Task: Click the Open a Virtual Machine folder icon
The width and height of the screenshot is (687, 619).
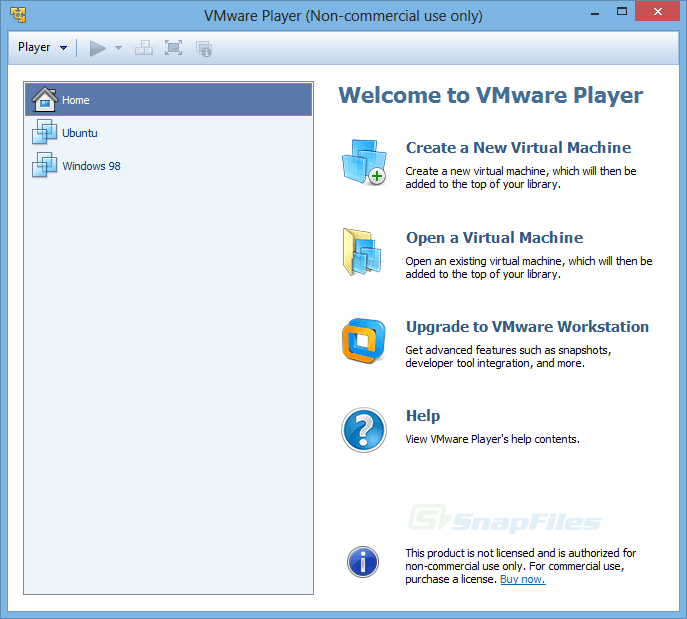Action: click(363, 252)
